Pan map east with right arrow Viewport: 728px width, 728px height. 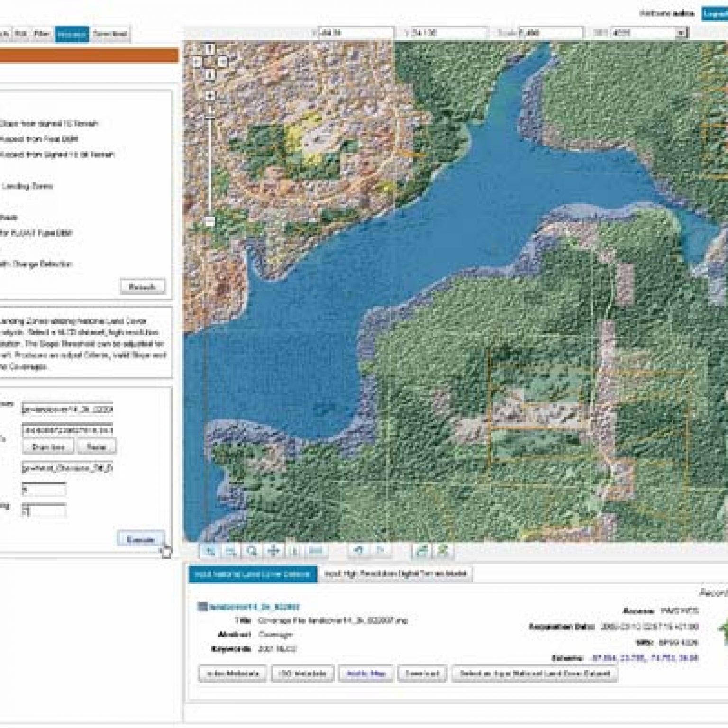click(x=223, y=61)
